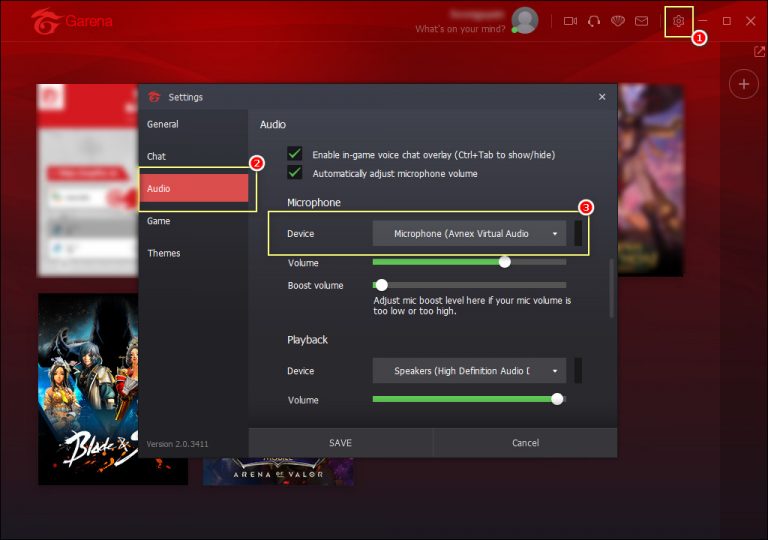Image resolution: width=768 pixels, height=540 pixels.
Task: Click the SAVE button
Action: tap(340, 443)
